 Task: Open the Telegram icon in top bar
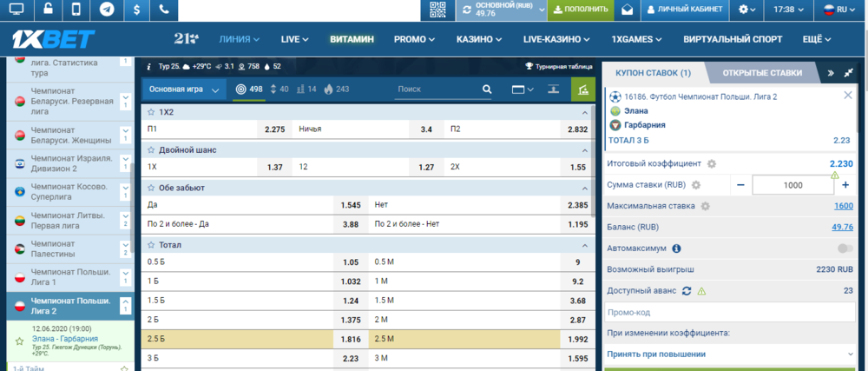click(x=108, y=10)
